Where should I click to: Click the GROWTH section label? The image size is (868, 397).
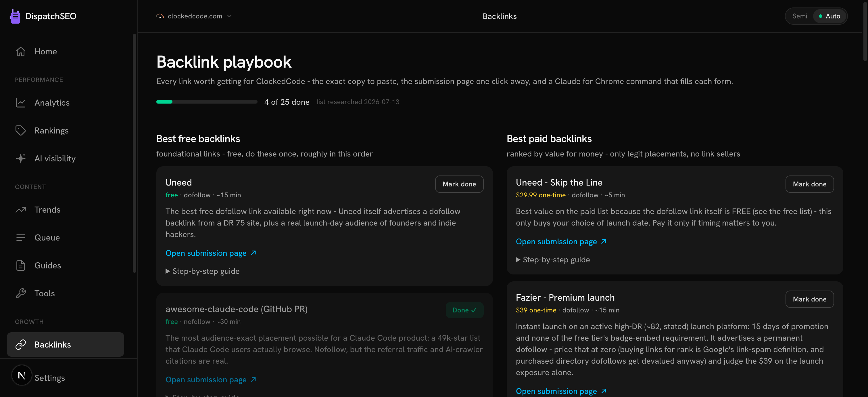coord(29,322)
